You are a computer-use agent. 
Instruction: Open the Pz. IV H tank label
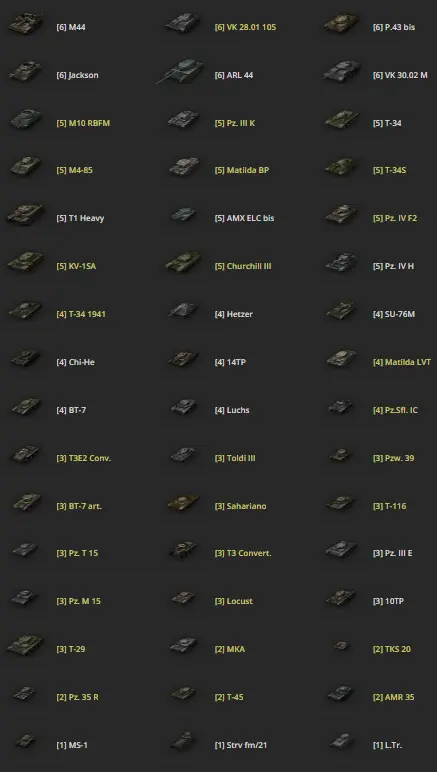(393, 266)
